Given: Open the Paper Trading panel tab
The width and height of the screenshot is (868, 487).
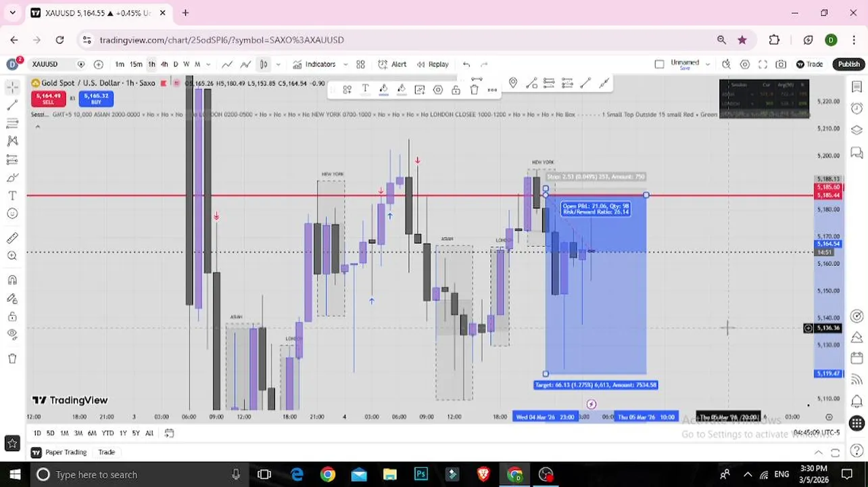Looking at the screenshot, I should [59, 452].
